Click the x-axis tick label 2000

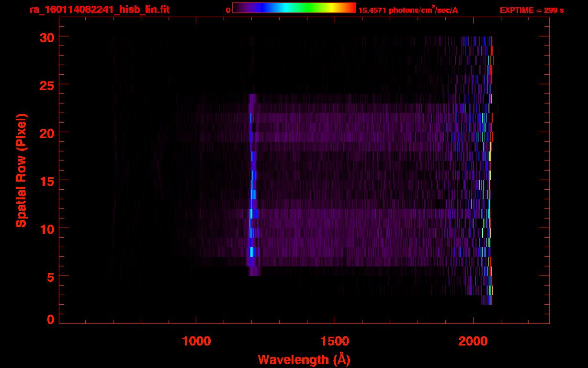tap(473, 341)
